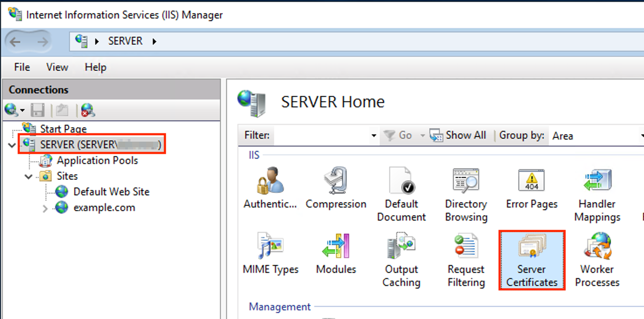Screen dimensions: 644x319
Task: Click the Back navigation arrow
Action: pos(15,42)
